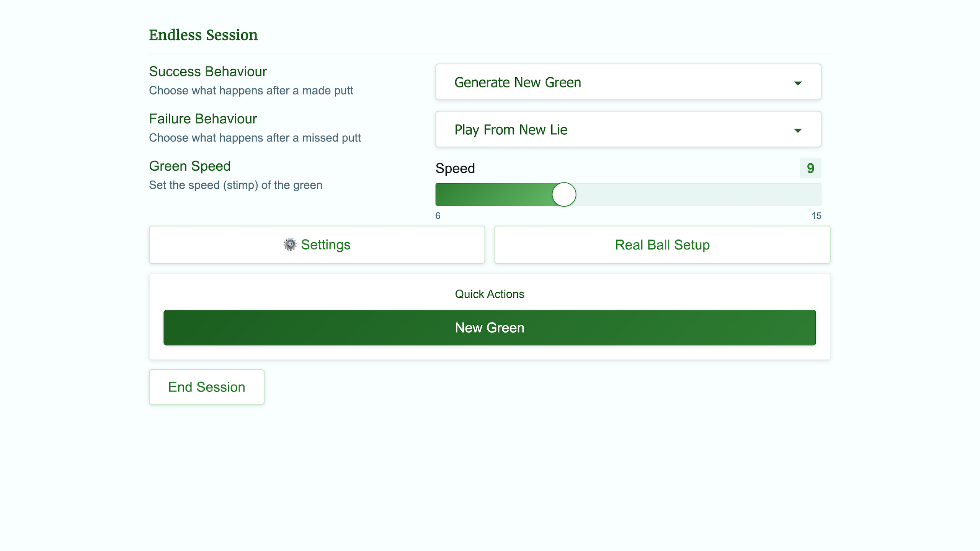Click the Success Behaviour label
The width and height of the screenshot is (980, 551).
tap(208, 72)
